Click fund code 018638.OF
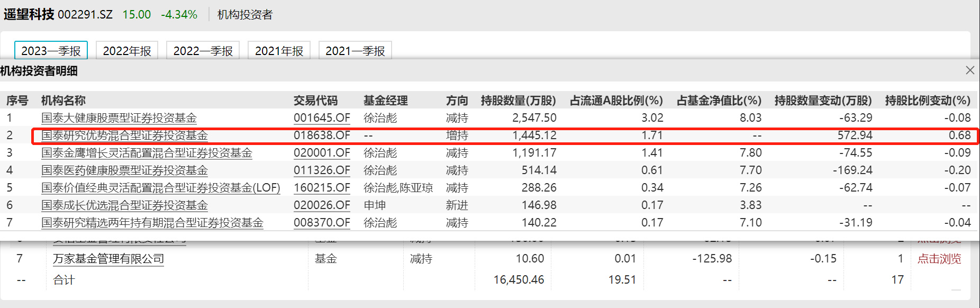Image resolution: width=980 pixels, height=308 pixels. 322,135
